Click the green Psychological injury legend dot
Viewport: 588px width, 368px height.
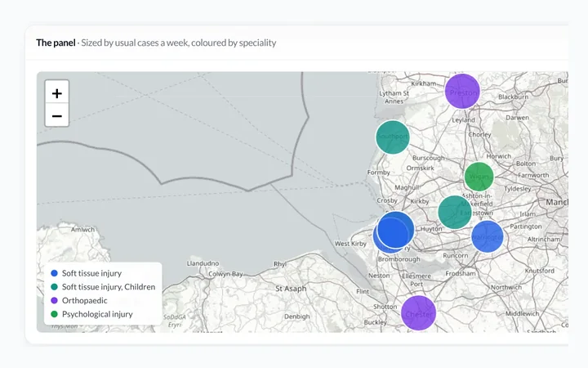pos(55,314)
